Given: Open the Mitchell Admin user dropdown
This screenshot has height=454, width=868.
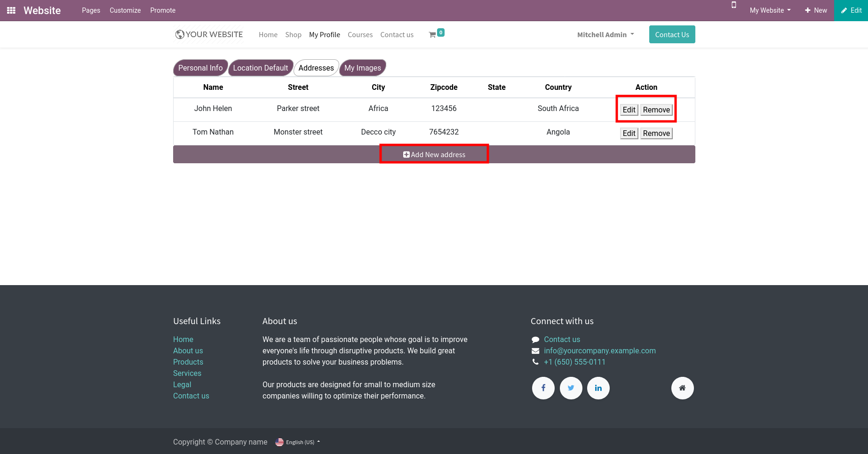Looking at the screenshot, I should [605, 35].
